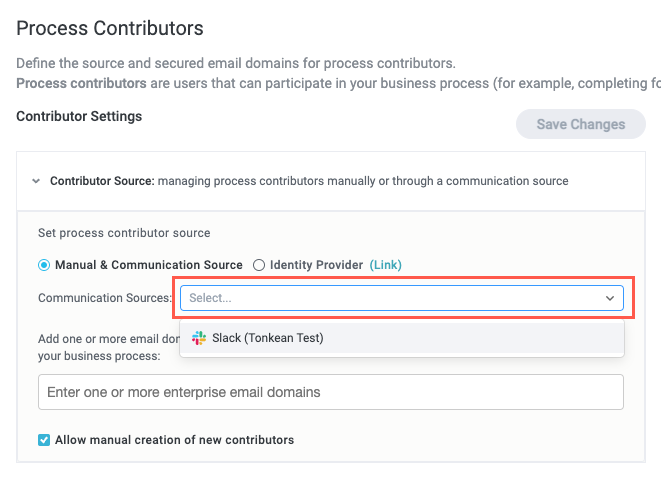This screenshot has width=661, height=477.
Task: Collapse the Contributor Source section chevron
Action: click(36, 181)
